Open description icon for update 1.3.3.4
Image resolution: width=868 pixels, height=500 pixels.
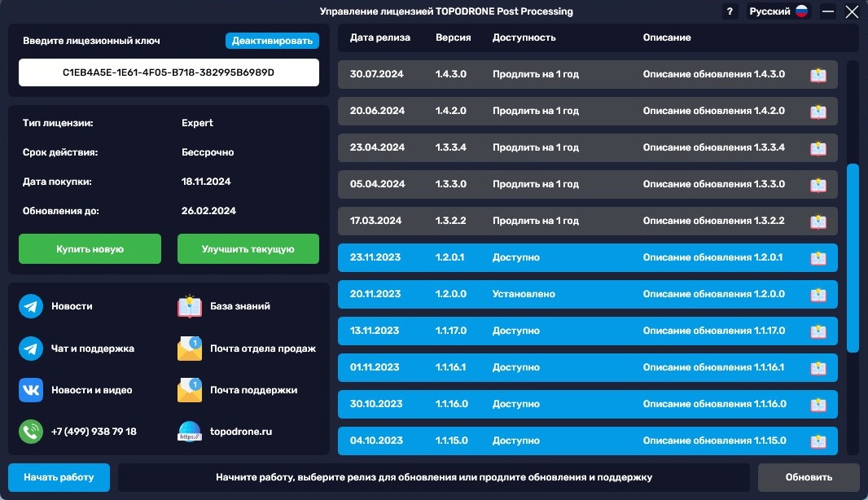coord(818,148)
